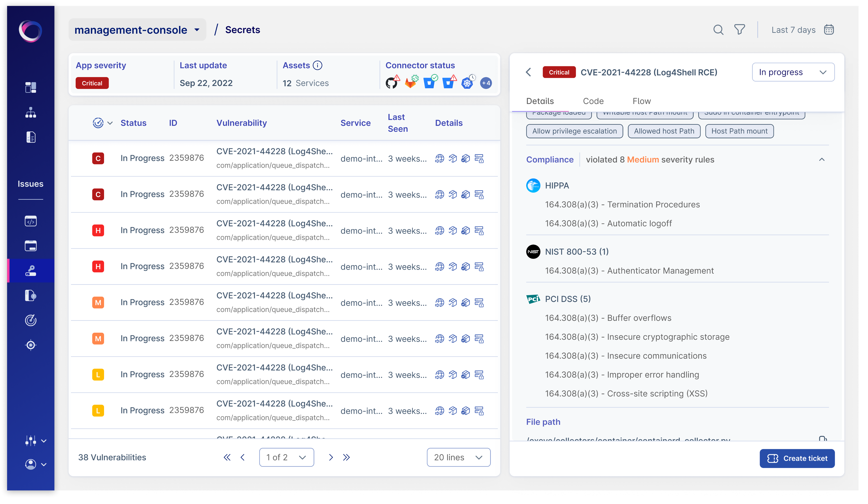Click the 12 Services assets count
This screenshot has width=868, height=504.
(x=306, y=83)
